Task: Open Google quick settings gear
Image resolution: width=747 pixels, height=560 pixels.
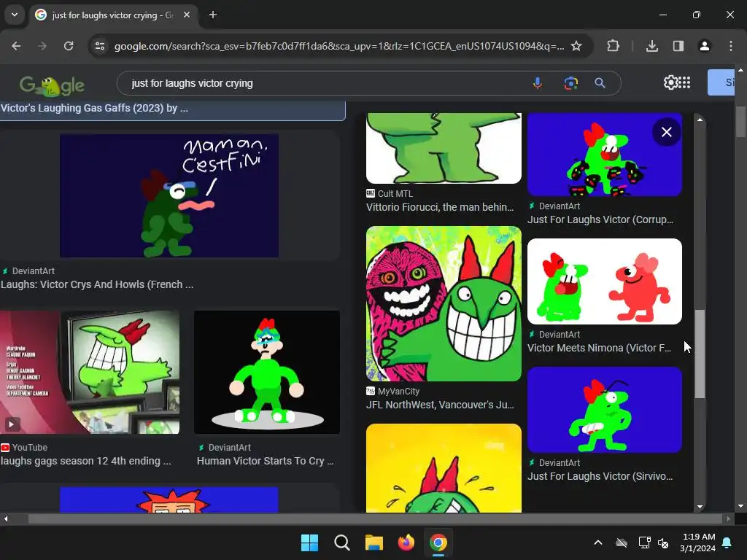Action: (670, 82)
